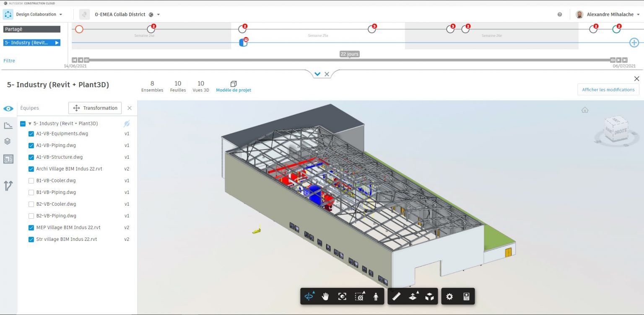The width and height of the screenshot is (644, 315).
Task: Click the help question mark icon
Action: coord(560,14)
